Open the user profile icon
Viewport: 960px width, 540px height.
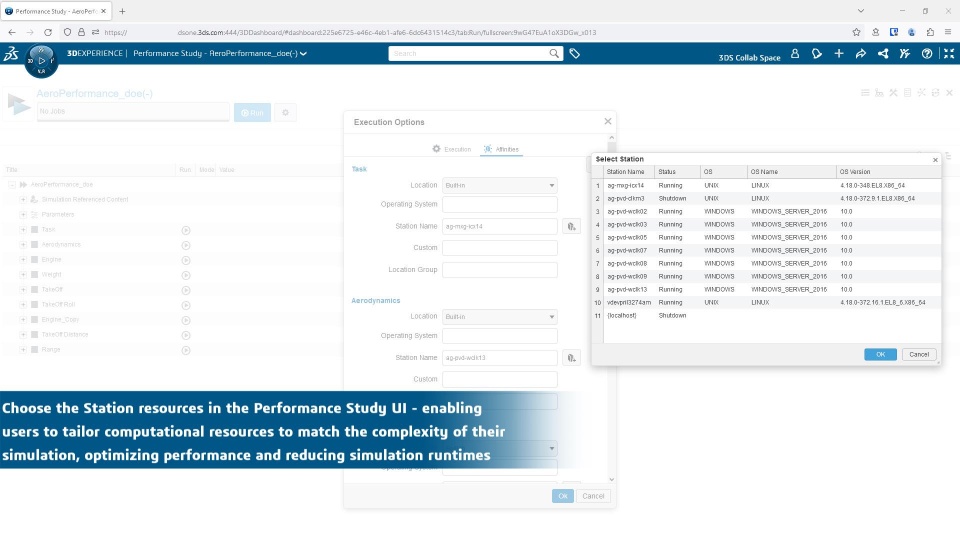pos(795,54)
